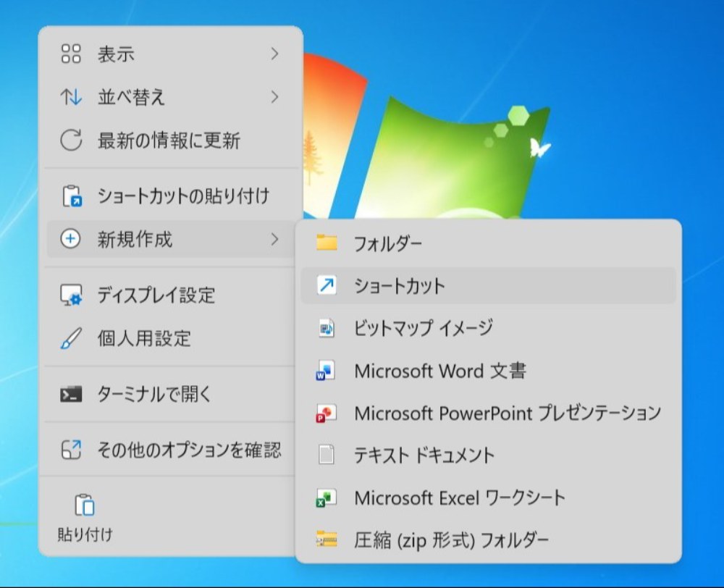
Task: Expand the 並べ替え submenu chevron
Action: (x=274, y=97)
